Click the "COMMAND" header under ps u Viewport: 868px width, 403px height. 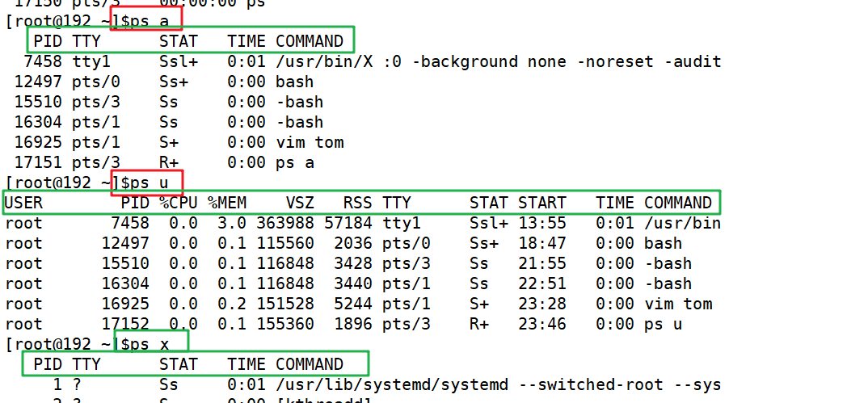[678, 203]
